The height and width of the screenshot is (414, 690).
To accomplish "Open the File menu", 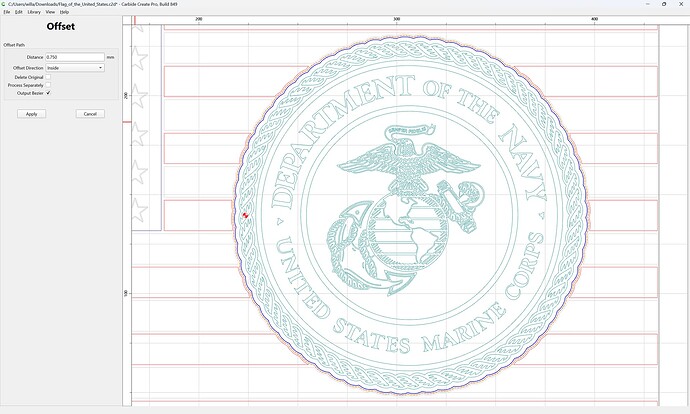I will pyautogui.click(x=7, y=12).
